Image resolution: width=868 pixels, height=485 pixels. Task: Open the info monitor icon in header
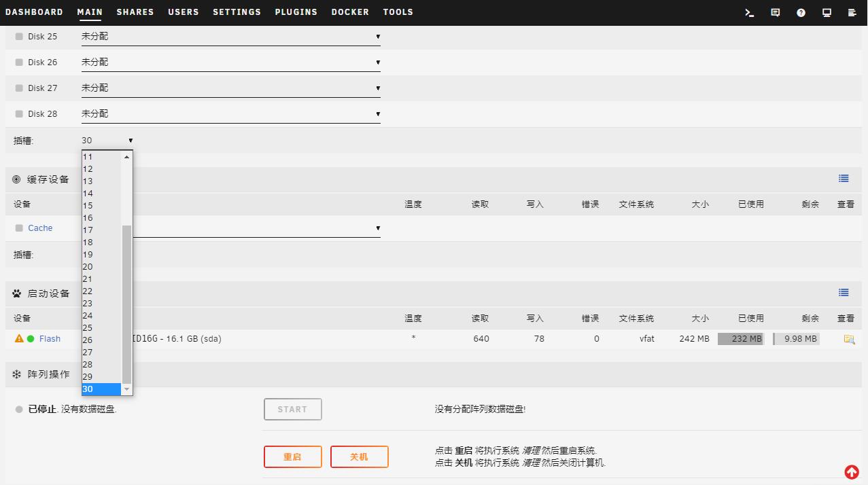pyautogui.click(x=827, y=12)
